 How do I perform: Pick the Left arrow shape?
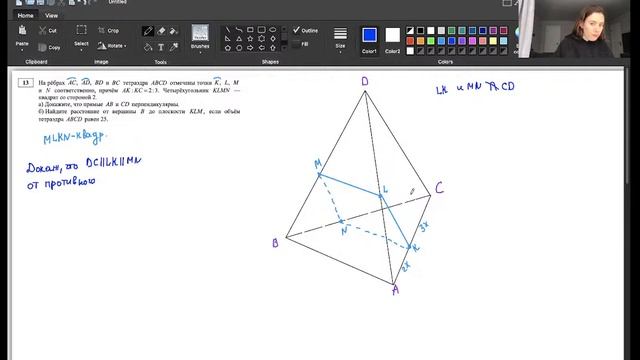(x=262, y=48)
